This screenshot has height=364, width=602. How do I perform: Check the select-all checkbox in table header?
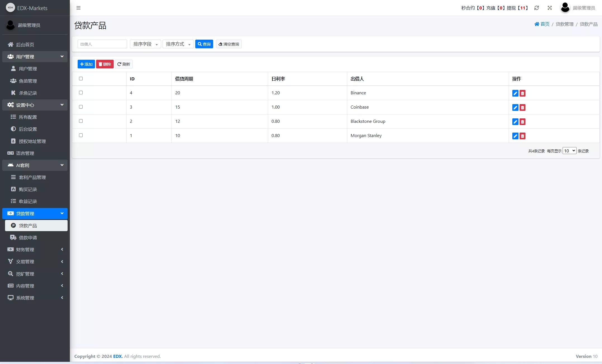click(x=81, y=78)
